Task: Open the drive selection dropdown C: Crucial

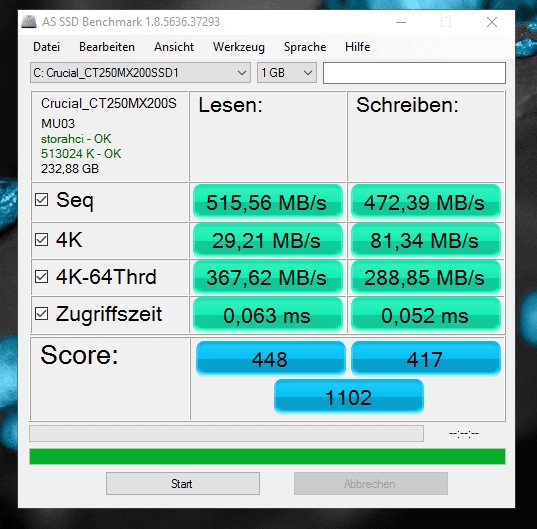Action: click(x=140, y=73)
